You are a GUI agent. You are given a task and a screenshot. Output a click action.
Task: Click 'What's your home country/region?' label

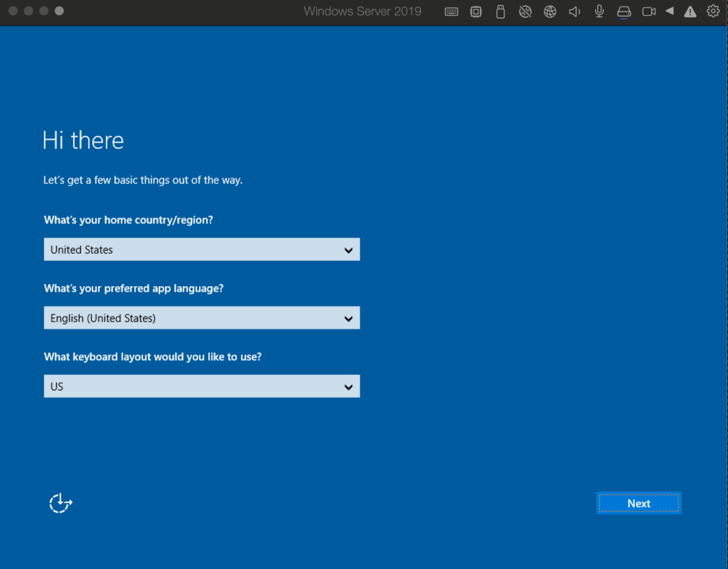129,220
